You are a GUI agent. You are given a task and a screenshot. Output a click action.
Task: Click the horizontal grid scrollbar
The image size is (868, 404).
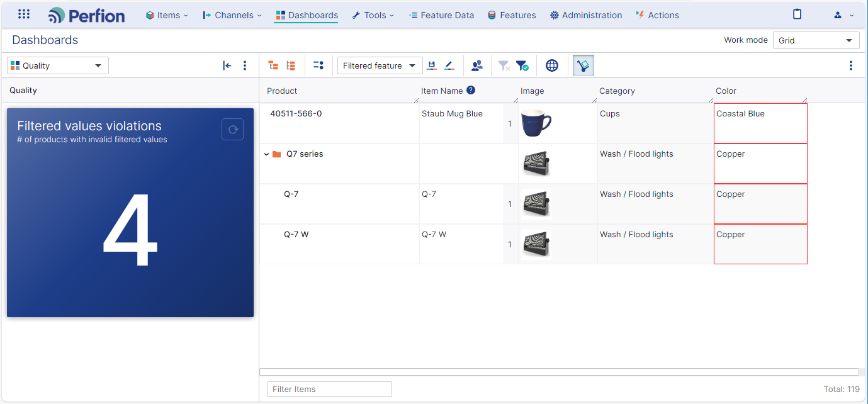point(559,372)
